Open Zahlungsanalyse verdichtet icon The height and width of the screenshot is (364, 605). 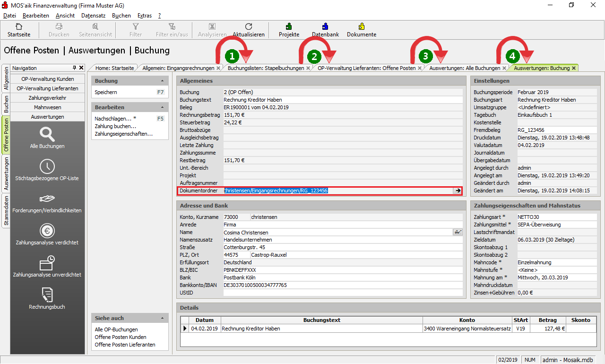point(47,231)
